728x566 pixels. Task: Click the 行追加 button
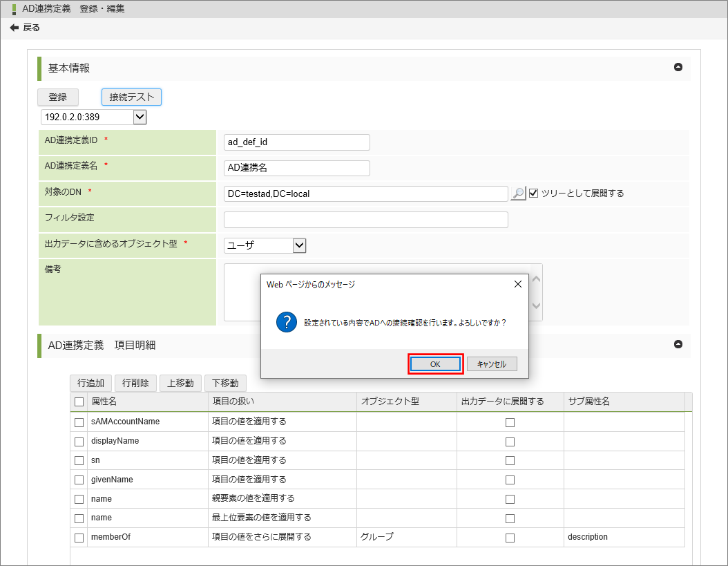90,383
